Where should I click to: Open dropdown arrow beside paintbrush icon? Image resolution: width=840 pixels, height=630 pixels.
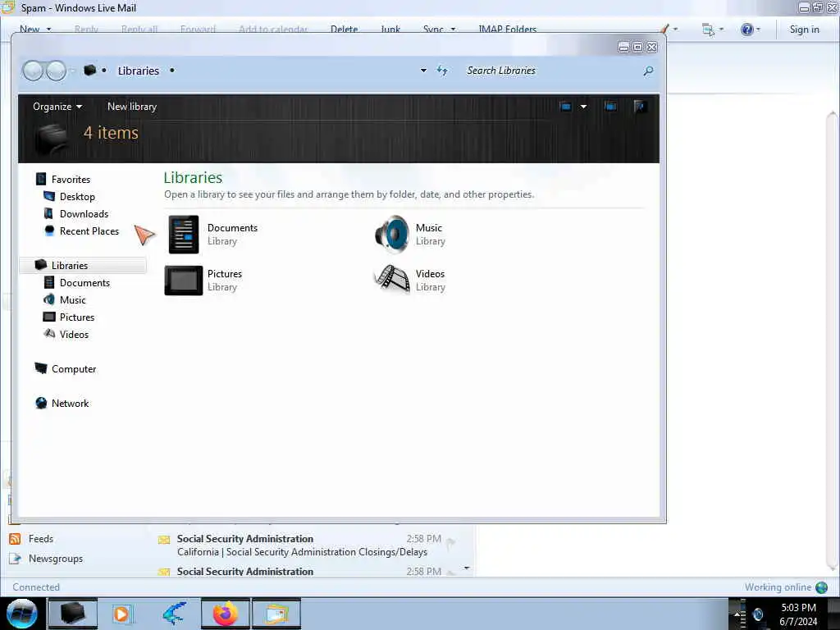point(675,29)
